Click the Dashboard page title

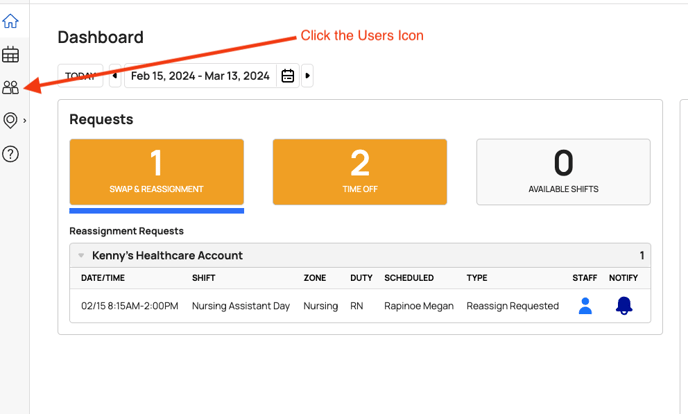click(x=100, y=37)
